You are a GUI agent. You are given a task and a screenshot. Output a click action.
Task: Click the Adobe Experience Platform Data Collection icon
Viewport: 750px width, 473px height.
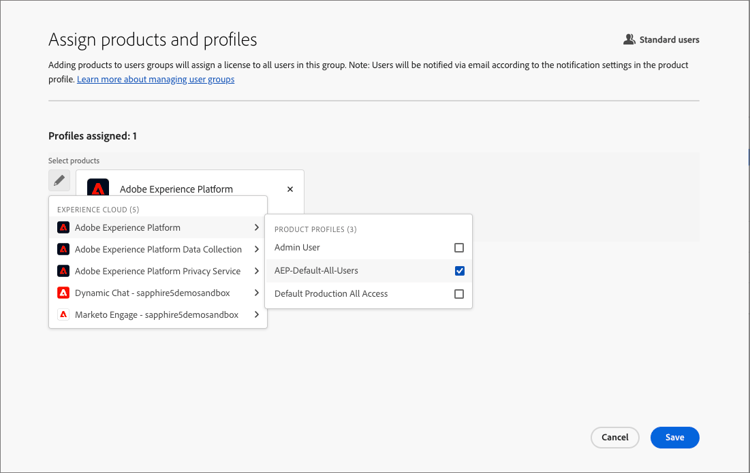(x=63, y=250)
